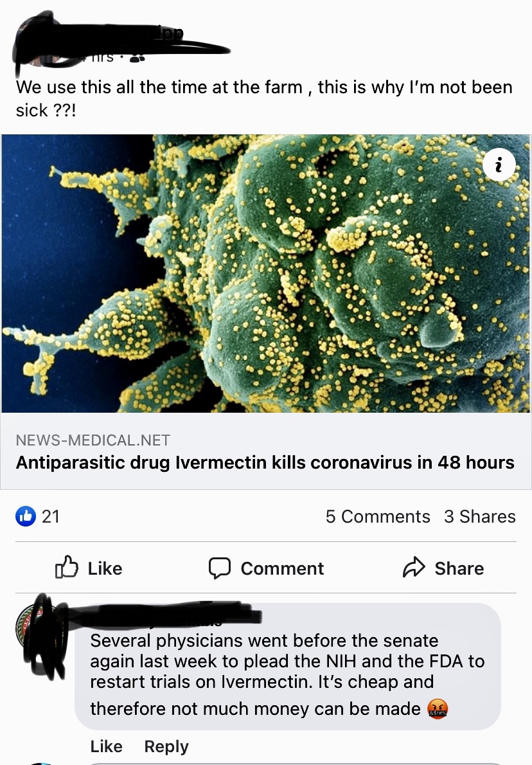
Task: Click the speech bubble Comment icon
Action: 220,568
